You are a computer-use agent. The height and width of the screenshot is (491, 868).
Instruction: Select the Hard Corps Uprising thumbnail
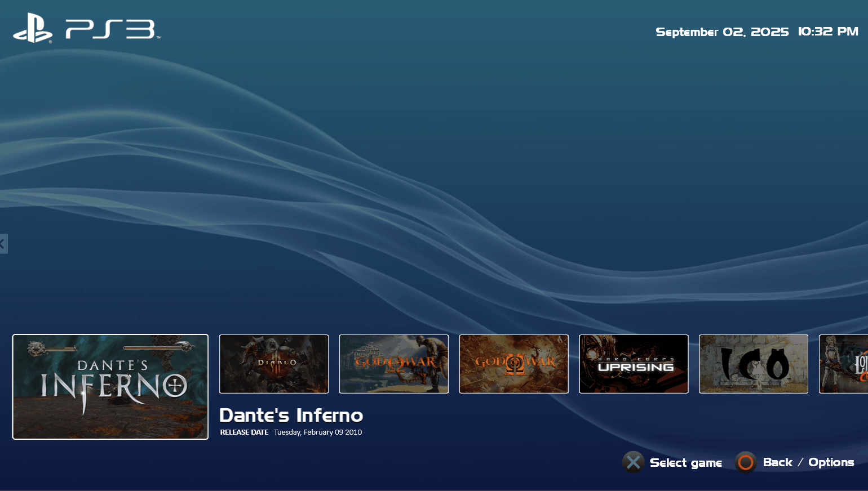click(634, 364)
